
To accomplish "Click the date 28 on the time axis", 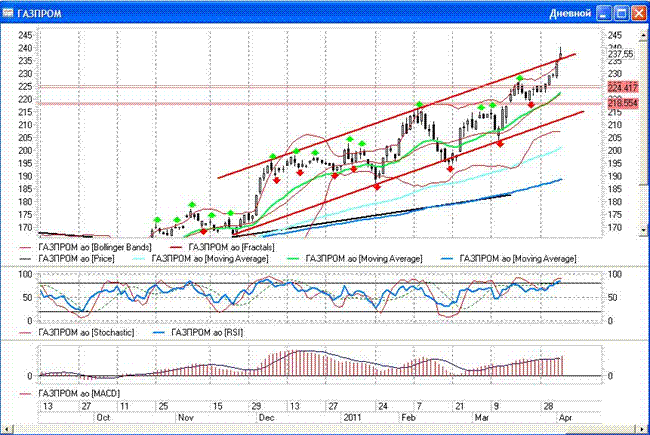I will coord(548,406).
